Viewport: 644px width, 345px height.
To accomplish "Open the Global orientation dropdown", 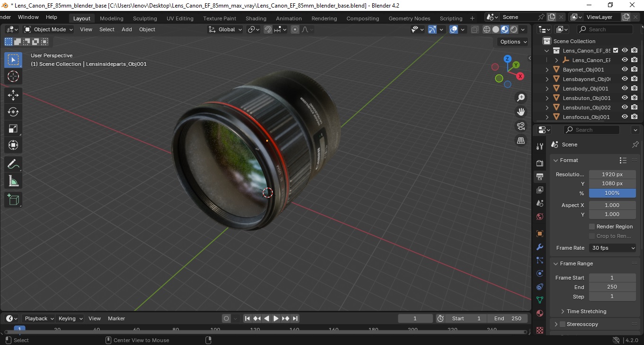I will point(225,29).
